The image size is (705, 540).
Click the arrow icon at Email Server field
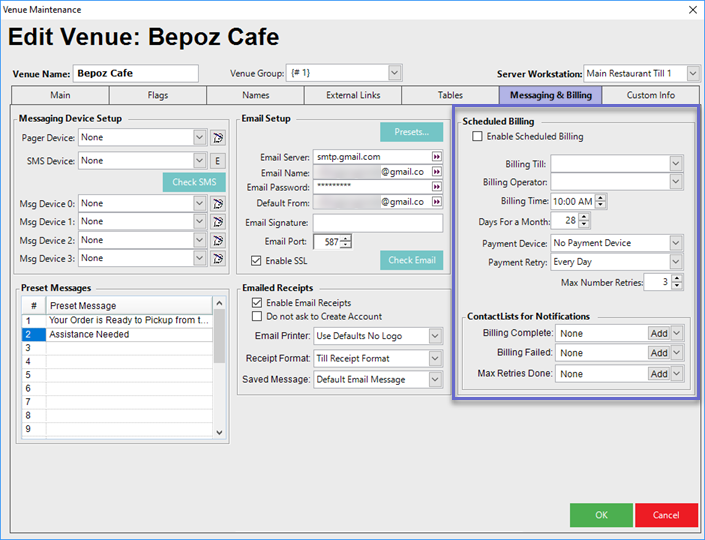[x=436, y=157]
